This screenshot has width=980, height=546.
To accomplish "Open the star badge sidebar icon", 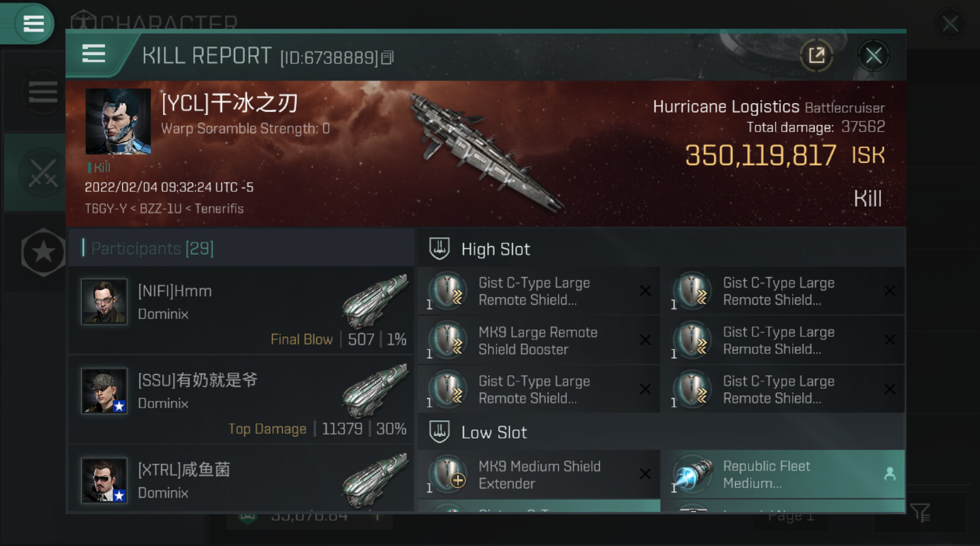I will click(x=43, y=252).
